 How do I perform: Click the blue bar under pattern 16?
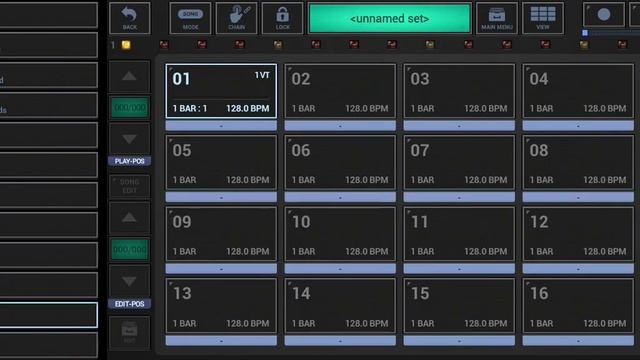pyautogui.click(x=578, y=340)
